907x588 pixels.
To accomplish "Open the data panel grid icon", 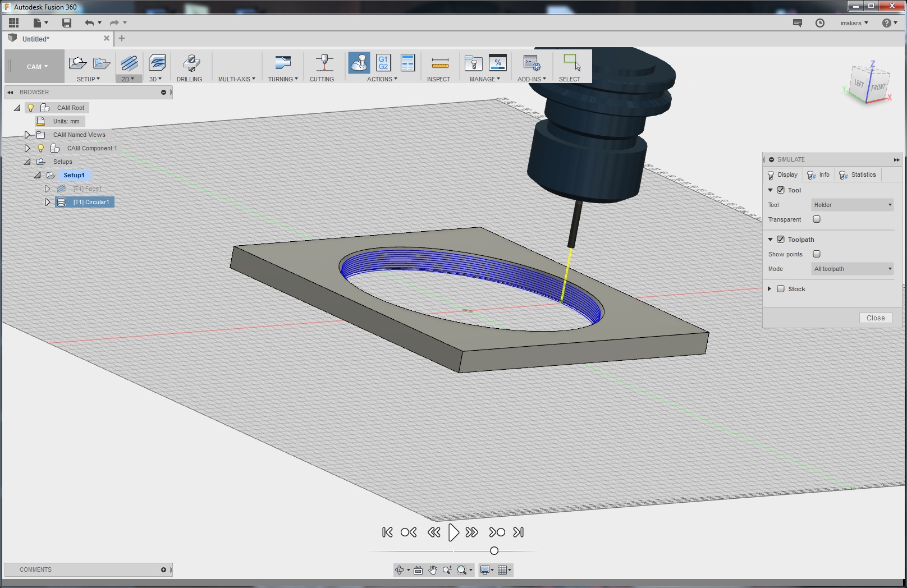I will click(14, 23).
